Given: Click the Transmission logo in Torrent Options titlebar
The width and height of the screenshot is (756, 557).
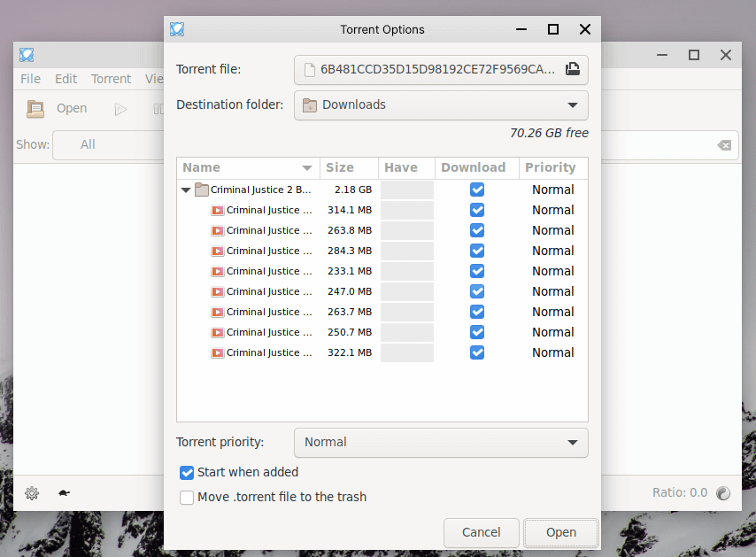Looking at the screenshot, I should [177, 29].
